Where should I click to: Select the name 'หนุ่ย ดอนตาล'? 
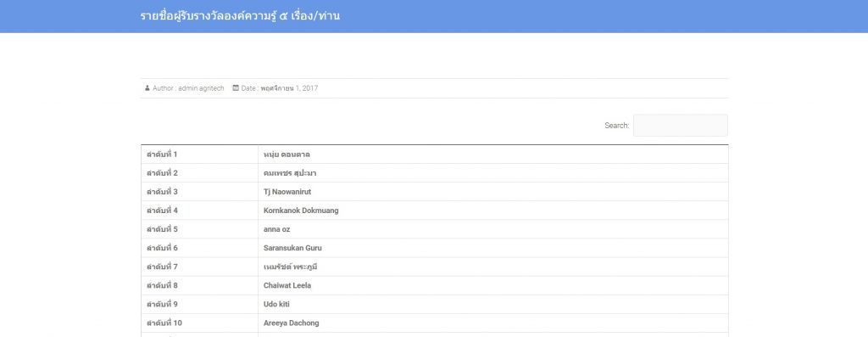click(x=287, y=154)
